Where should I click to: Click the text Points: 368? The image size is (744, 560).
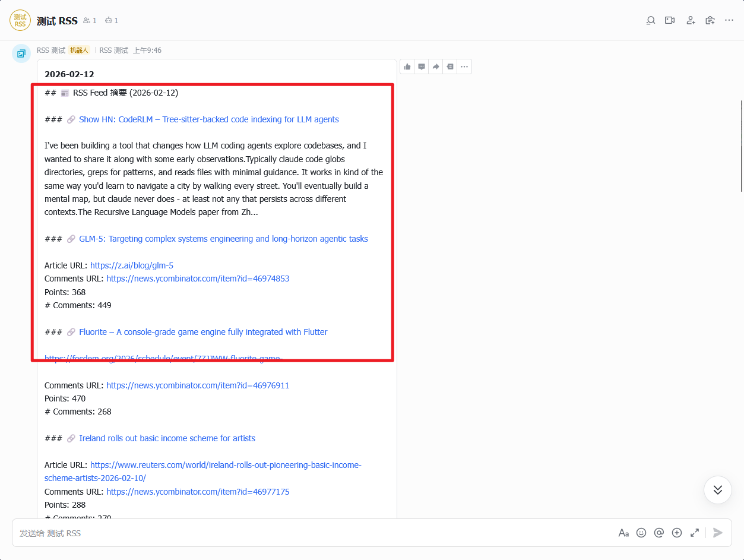click(65, 292)
